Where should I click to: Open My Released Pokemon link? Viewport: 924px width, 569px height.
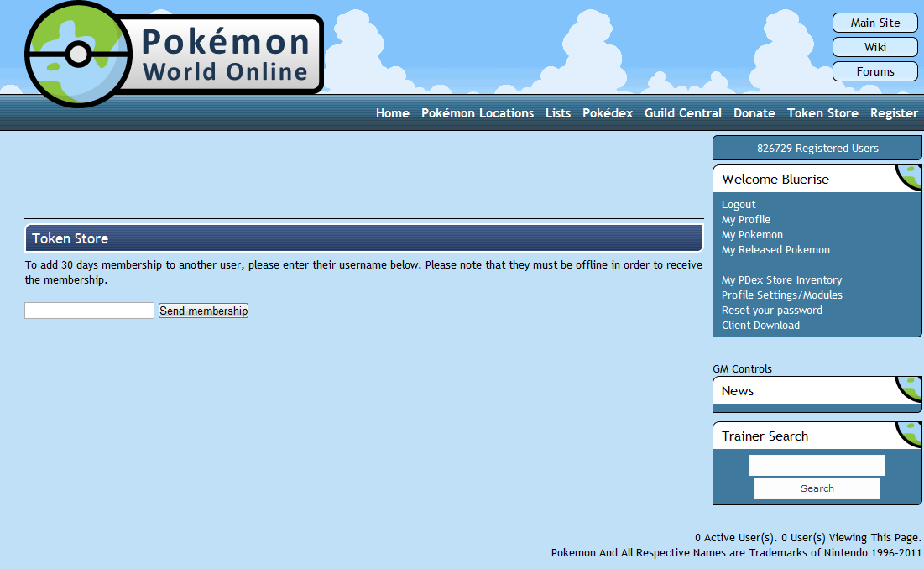click(775, 250)
